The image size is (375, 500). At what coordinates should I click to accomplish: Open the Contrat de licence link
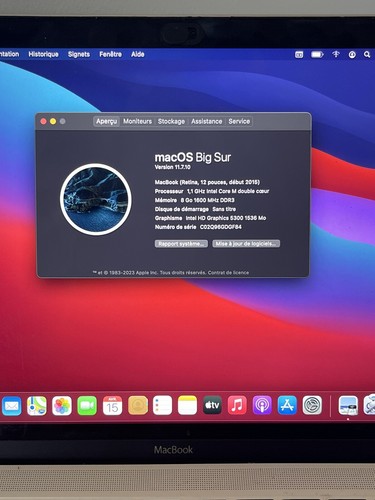(228, 273)
